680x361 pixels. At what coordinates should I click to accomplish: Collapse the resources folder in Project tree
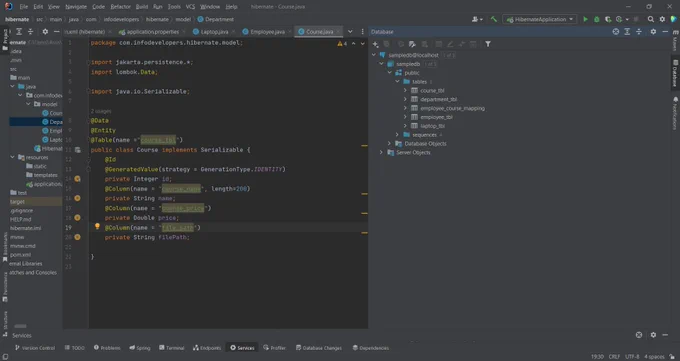pos(13,157)
